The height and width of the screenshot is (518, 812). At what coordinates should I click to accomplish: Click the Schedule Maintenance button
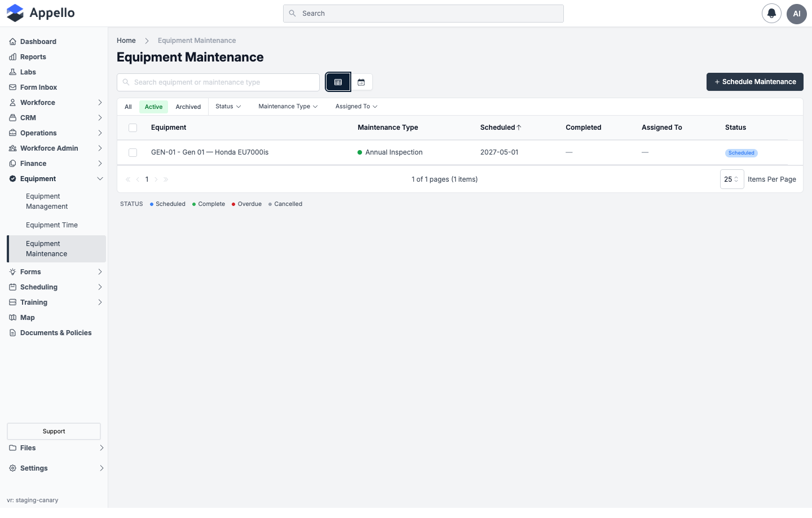pos(755,82)
